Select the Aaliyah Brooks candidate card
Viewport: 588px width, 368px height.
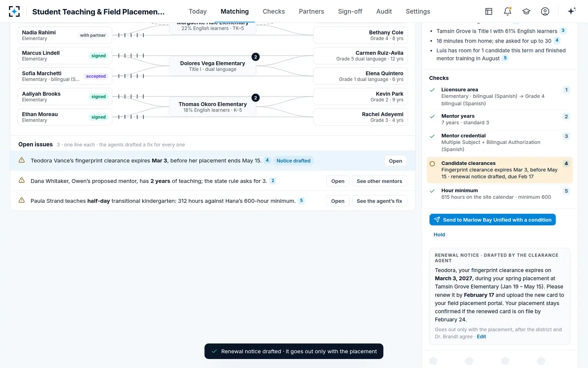tap(65, 96)
